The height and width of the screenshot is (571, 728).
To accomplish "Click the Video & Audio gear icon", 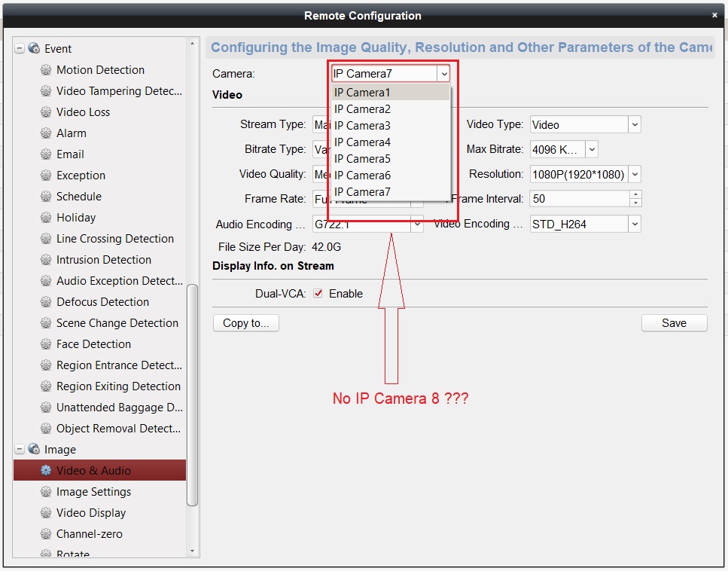I will [46, 471].
